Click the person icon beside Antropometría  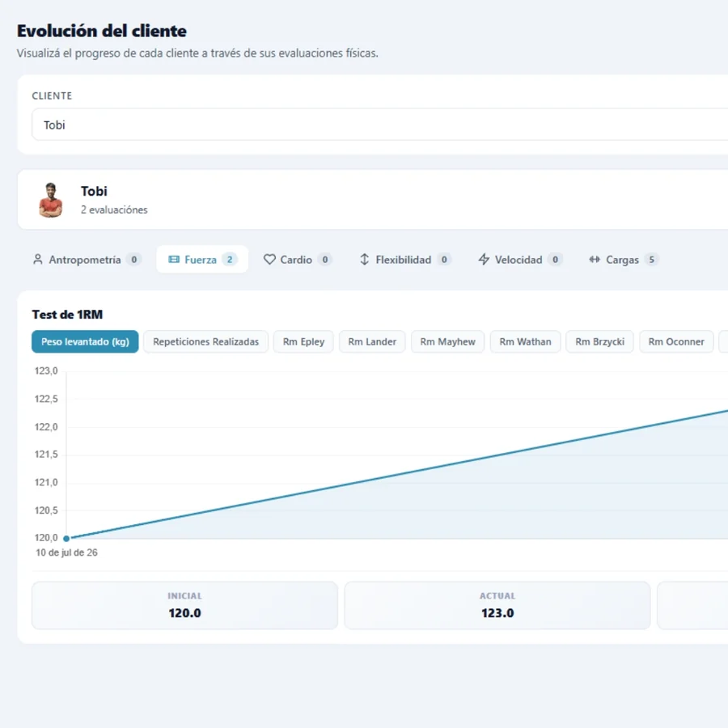tap(38, 260)
